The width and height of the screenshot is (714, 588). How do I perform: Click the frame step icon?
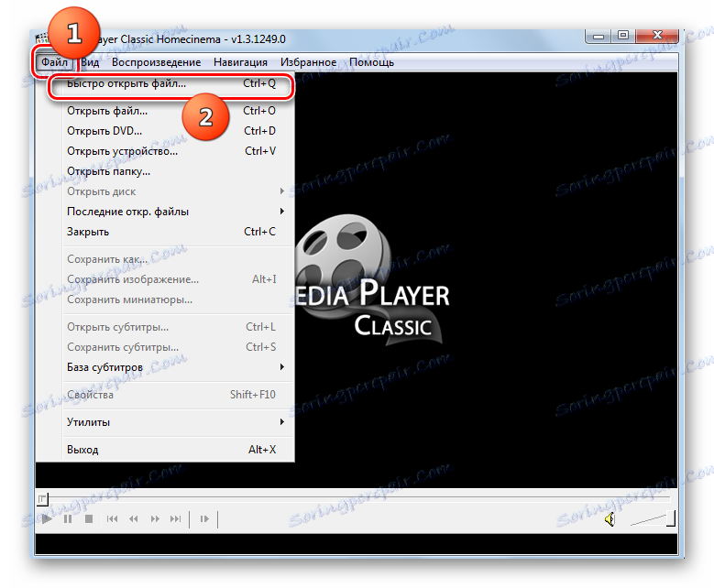204,518
